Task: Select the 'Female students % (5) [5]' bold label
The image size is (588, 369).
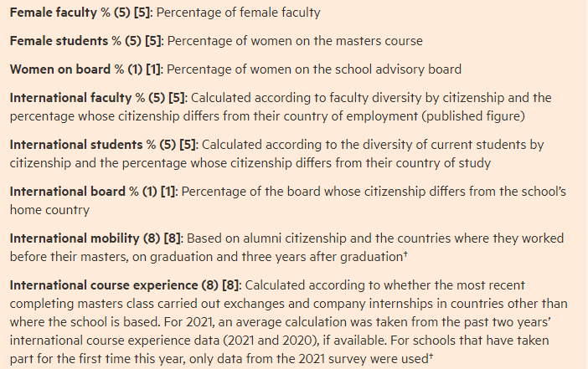Action: coord(86,41)
